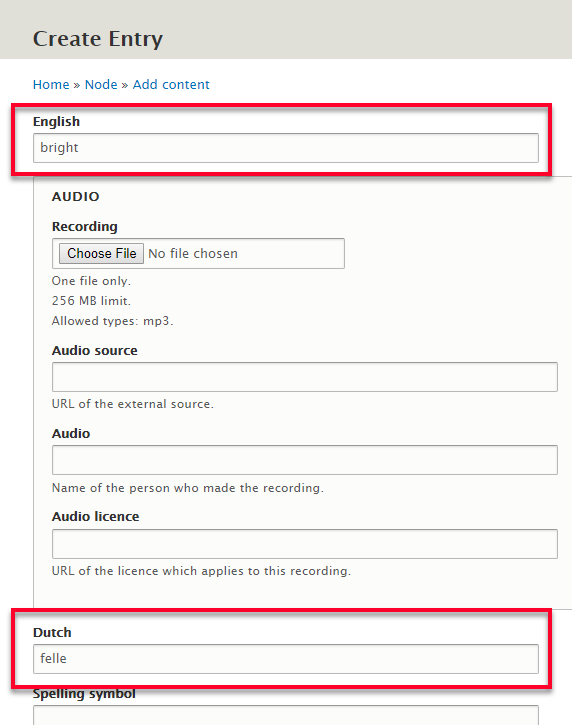Screen dimensions: 572x725
Task: Click the Choose File button
Action: (101, 253)
